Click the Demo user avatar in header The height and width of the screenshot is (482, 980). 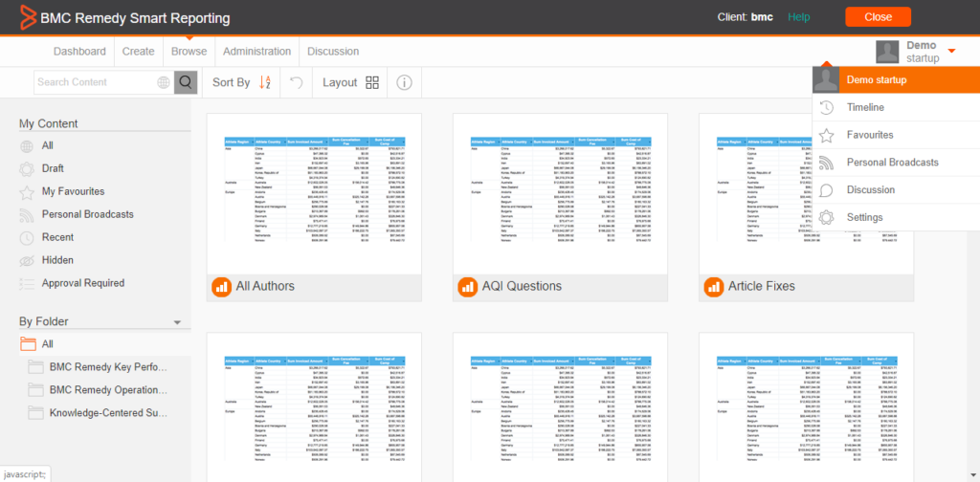[x=887, y=52]
